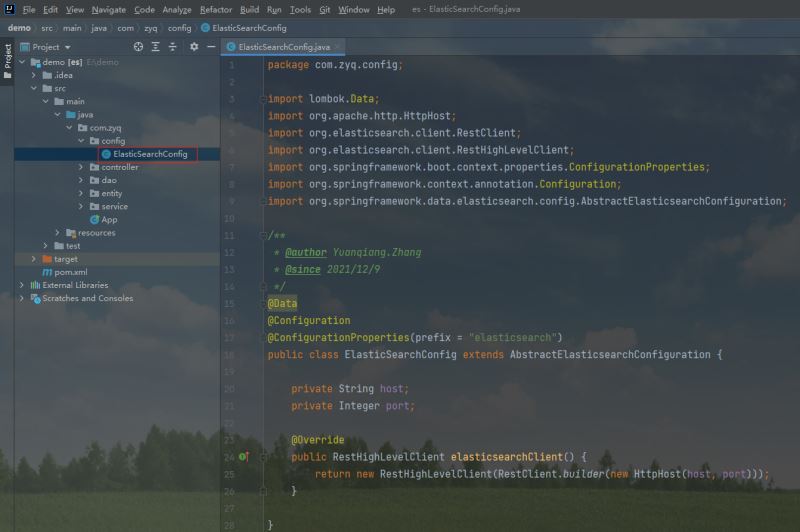Image resolution: width=800 pixels, height=532 pixels.
Task: Collapse the main folder
Action: (x=45, y=102)
